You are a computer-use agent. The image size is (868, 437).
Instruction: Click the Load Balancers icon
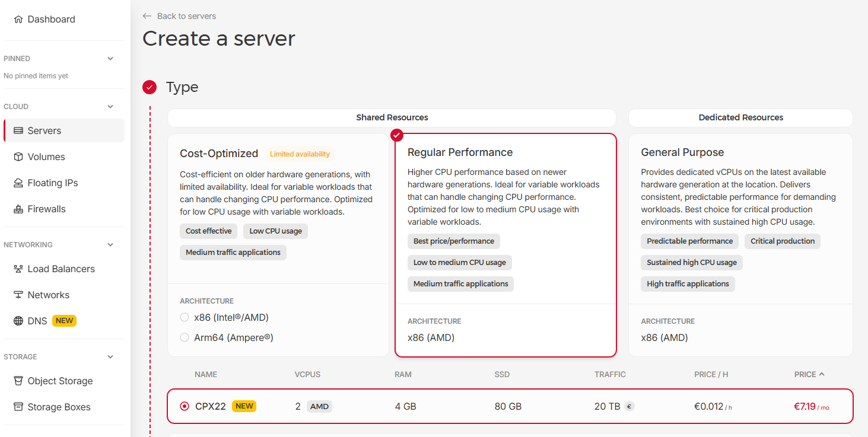click(x=18, y=269)
